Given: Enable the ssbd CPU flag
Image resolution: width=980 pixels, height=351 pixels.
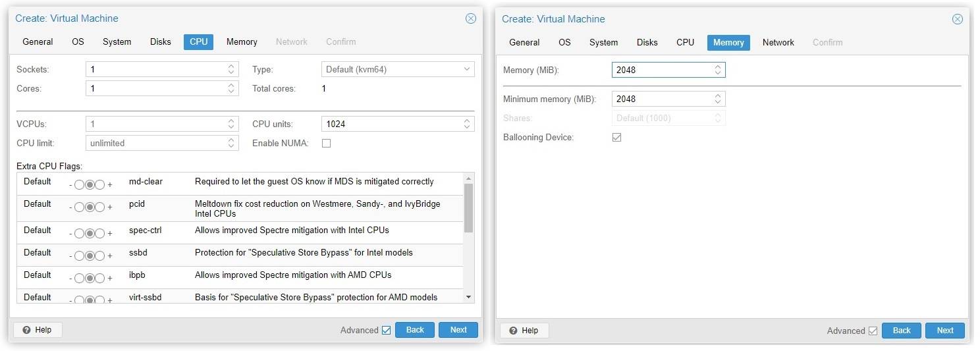Looking at the screenshot, I should tap(100, 256).
